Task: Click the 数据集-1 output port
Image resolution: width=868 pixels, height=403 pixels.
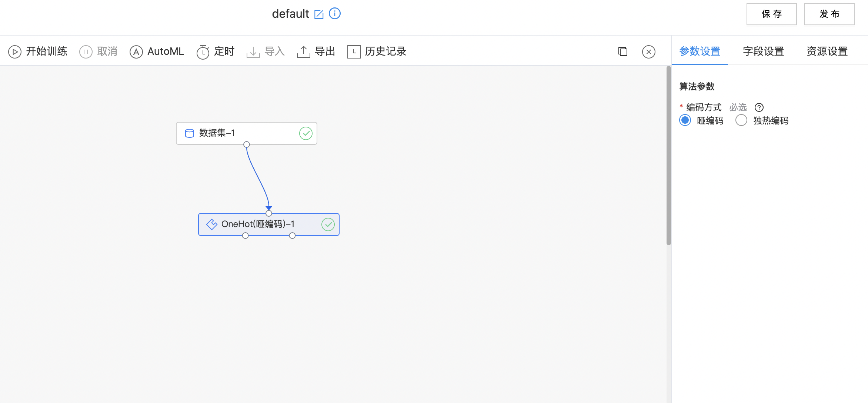Action: pyautogui.click(x=247, y=144)
